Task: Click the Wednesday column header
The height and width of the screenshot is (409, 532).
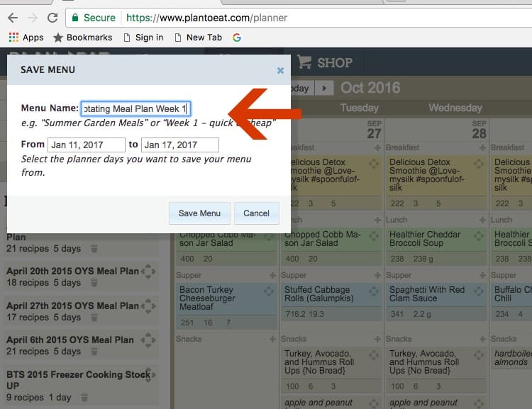Action: coord(455,108)
